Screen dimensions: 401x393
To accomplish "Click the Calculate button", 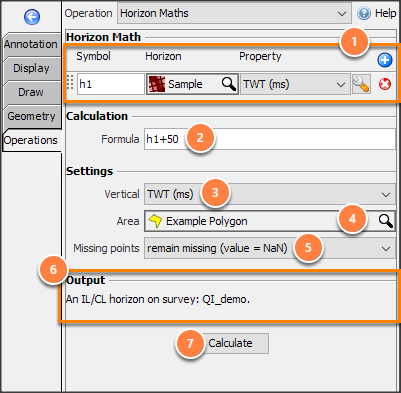I will (230, 343).
